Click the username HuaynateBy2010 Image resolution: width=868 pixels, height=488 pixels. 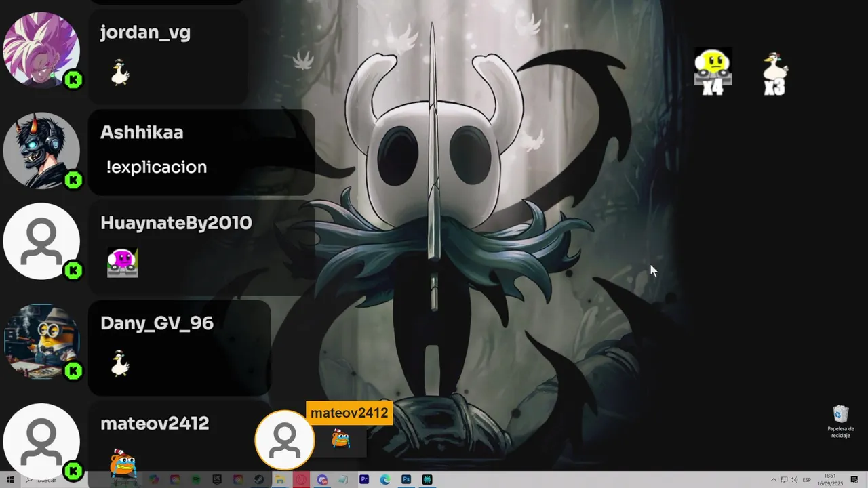(176, 223)
